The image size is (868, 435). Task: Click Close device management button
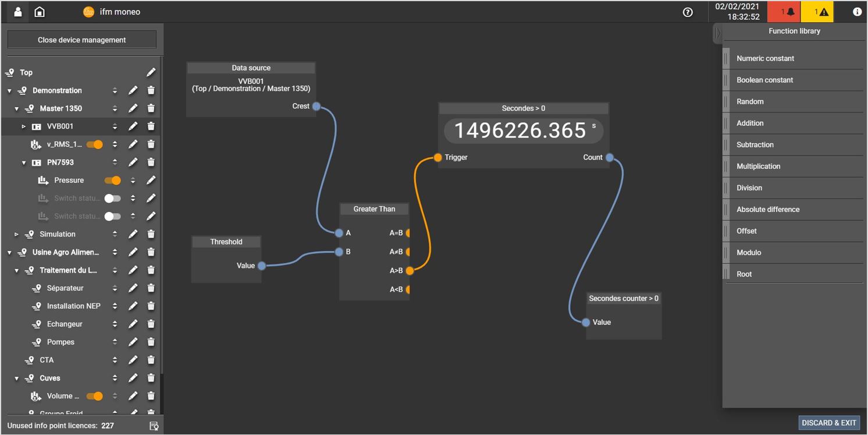(x=81, y=40)
